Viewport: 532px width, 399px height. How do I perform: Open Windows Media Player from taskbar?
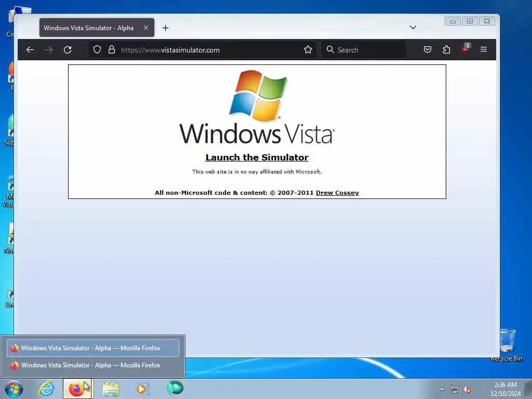coord(142,389)
